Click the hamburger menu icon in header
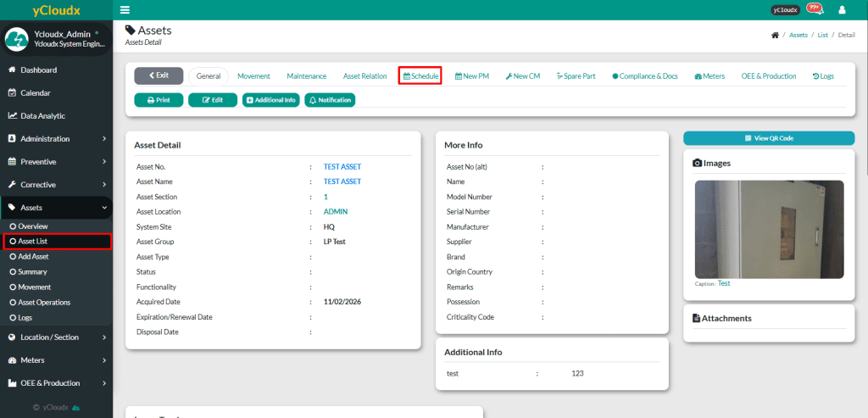Viewport: 868px width, 418px height. [x=125, y=10]
